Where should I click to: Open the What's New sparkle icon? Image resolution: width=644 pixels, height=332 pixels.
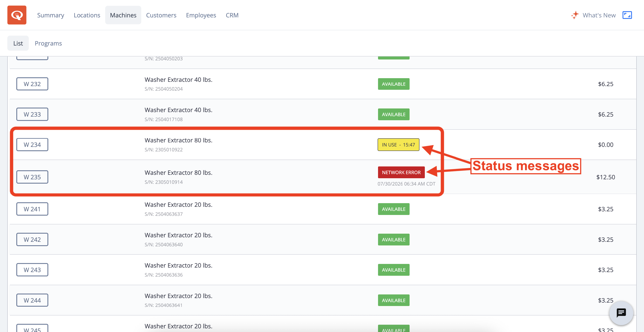pyautogui.click(x=575, y=15)
